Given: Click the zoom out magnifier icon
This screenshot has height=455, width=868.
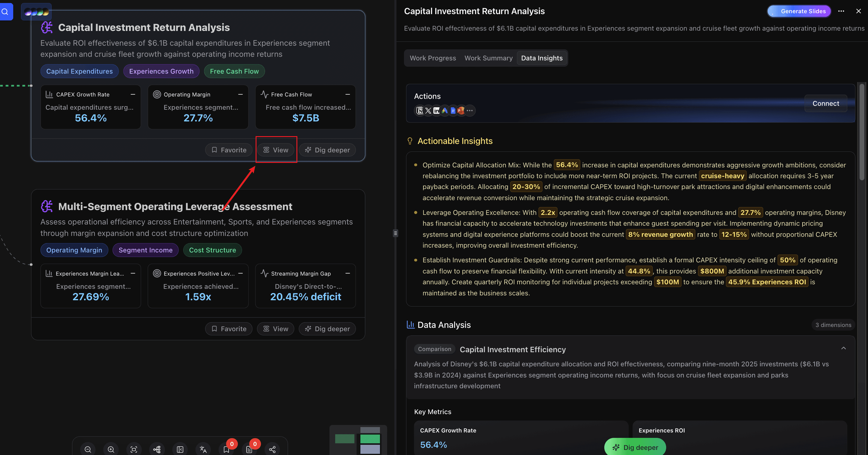Looking at the screenshot, I should click(x=88, y=449).
